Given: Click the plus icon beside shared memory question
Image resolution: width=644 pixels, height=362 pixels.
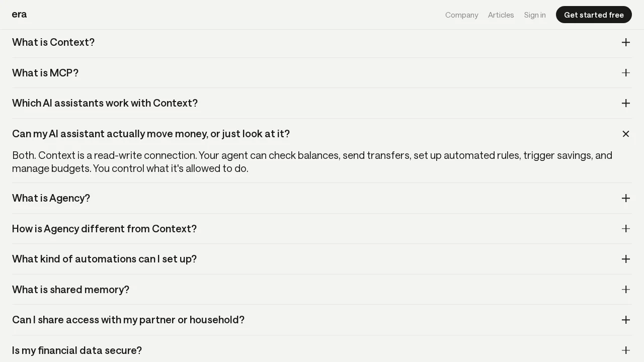Looking at the screenshot, I should tap(625, 290).
